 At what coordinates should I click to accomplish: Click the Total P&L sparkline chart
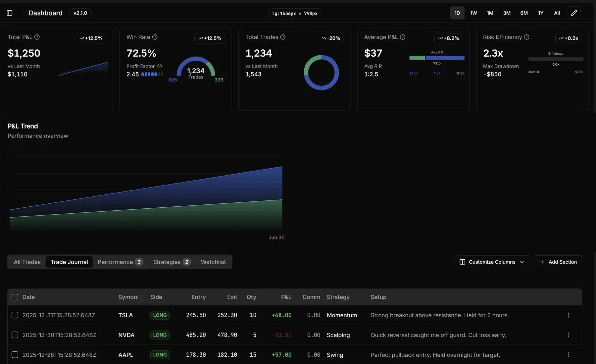(x=83, y=69)
